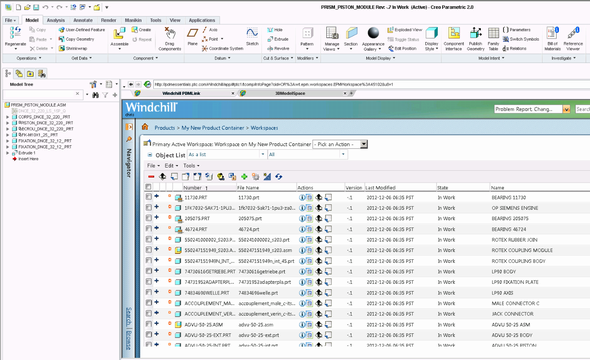Toggle the select-all checkbox in table header
The width and height of the screenshot is (590, 360).
point(148,187)
